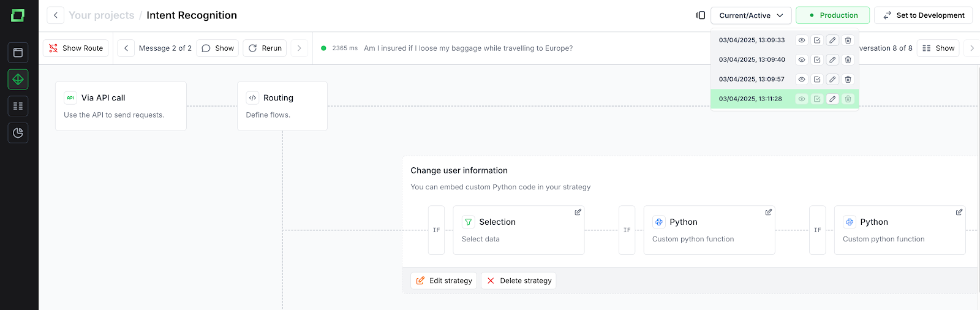Select the 03/04/2025, 13:11:28 version entry
The height and width of the screenshot is (310, 980).
tap(750, 99)
